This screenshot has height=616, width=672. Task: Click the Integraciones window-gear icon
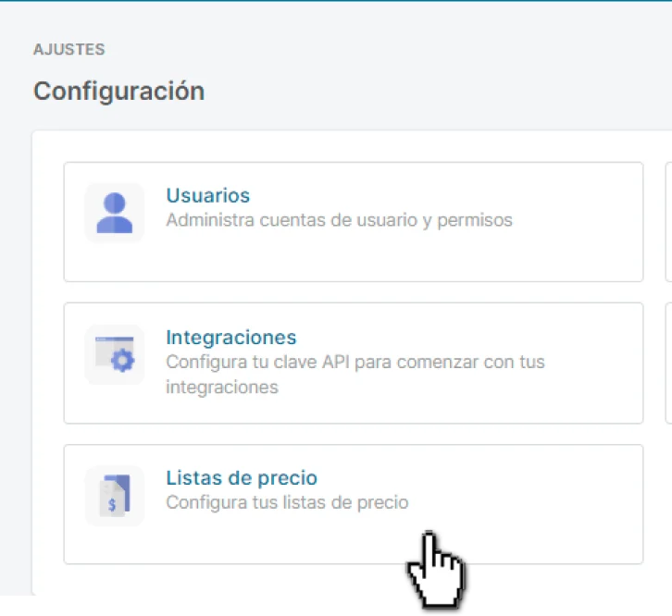click(115, 354)
